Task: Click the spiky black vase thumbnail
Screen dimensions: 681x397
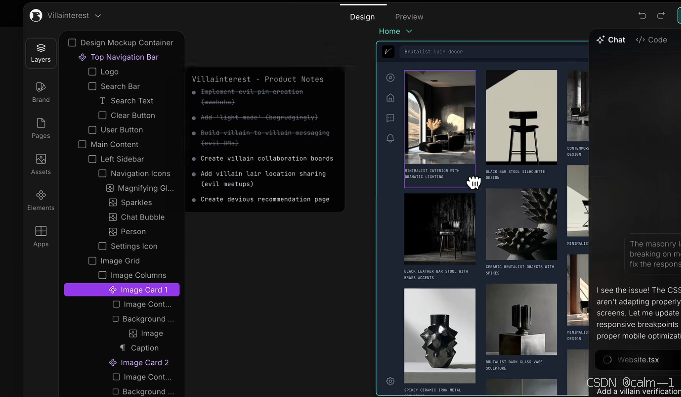Action: (440, 336)
